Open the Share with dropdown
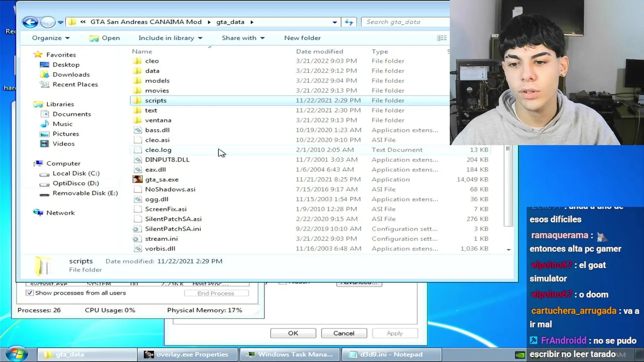Viewport: 644px width, 362px height. 243,38
